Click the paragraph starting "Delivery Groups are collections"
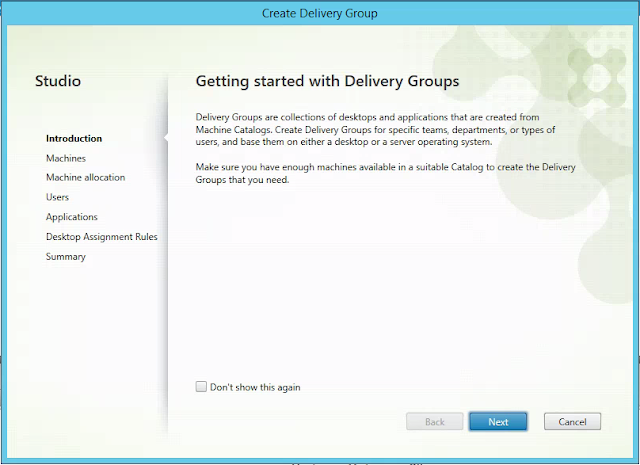Viewport: 640px width, 465px height. [375, 129]
